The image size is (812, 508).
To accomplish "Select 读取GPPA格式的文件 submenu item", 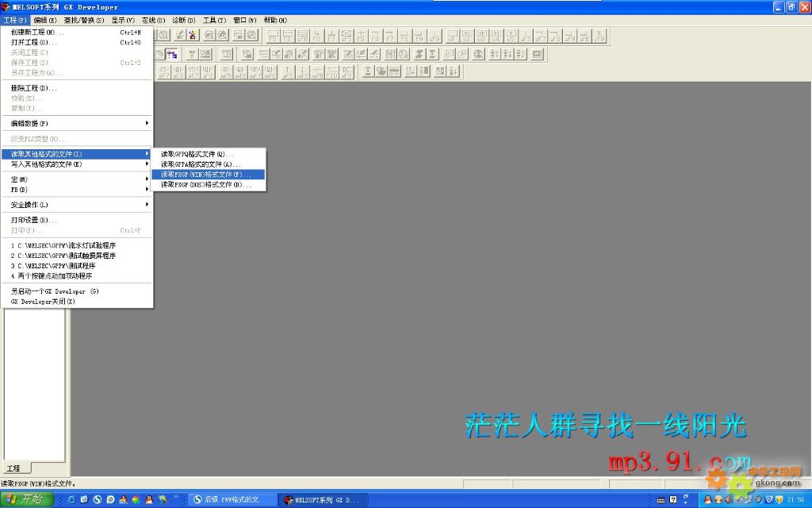I will point(209,164).
